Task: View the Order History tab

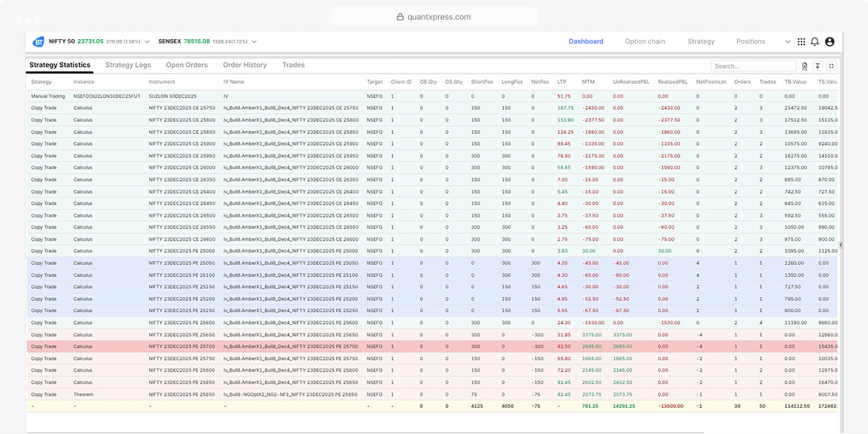Action: pos(245,65)
